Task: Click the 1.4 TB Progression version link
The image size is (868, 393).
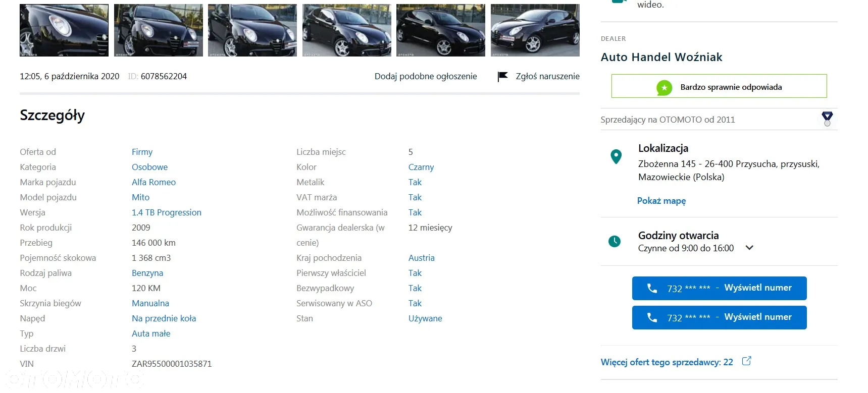Action: [x=167, y=212]
